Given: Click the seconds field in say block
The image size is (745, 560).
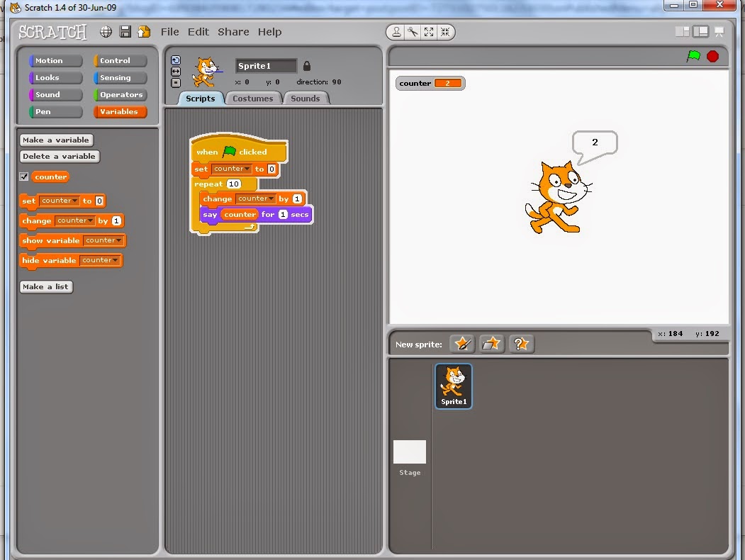Looking at the screenshot, I should click(x=283, y=215).
